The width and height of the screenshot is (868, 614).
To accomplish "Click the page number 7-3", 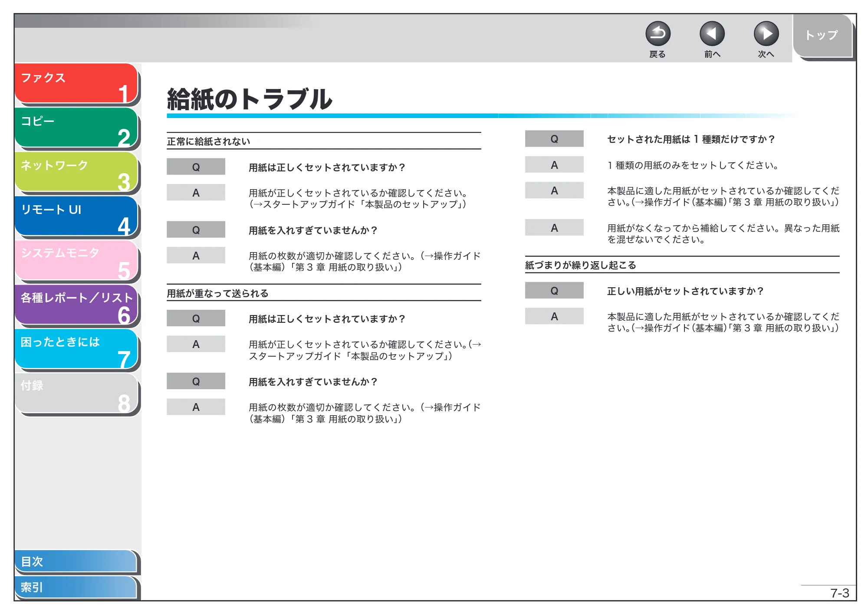I will [839, 593].
